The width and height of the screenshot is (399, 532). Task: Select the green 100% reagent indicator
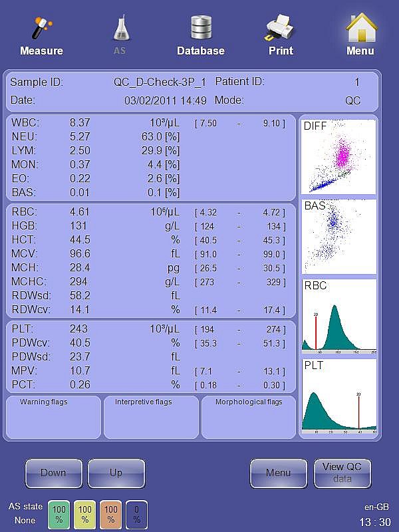[x=59, y=515]
